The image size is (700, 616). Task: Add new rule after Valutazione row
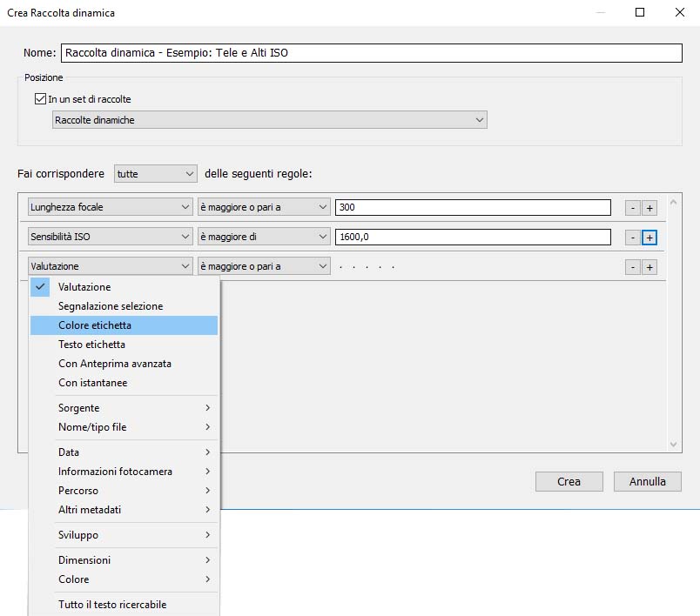pos(650,267)
